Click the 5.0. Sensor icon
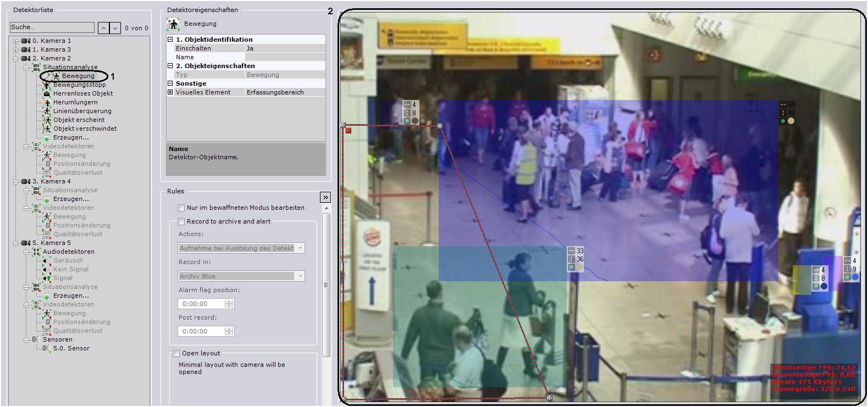Viewport: 868px width, 407px height. 47,348
